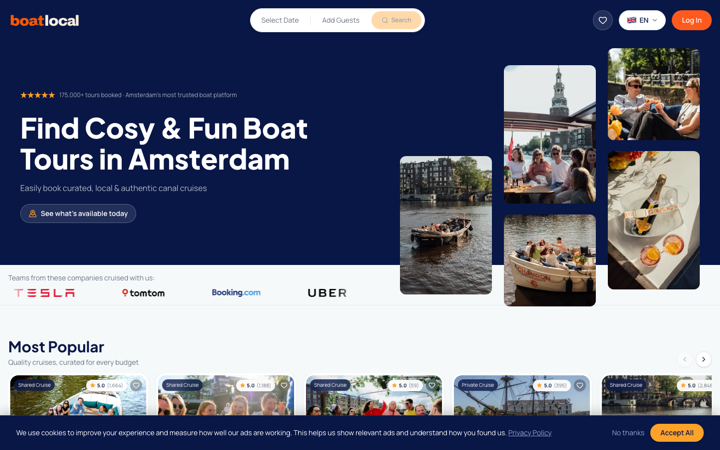The image size is (720, 450).
Task: Decline cookies with No thanks
Action: pyautogui.click(x=628, y=433)
